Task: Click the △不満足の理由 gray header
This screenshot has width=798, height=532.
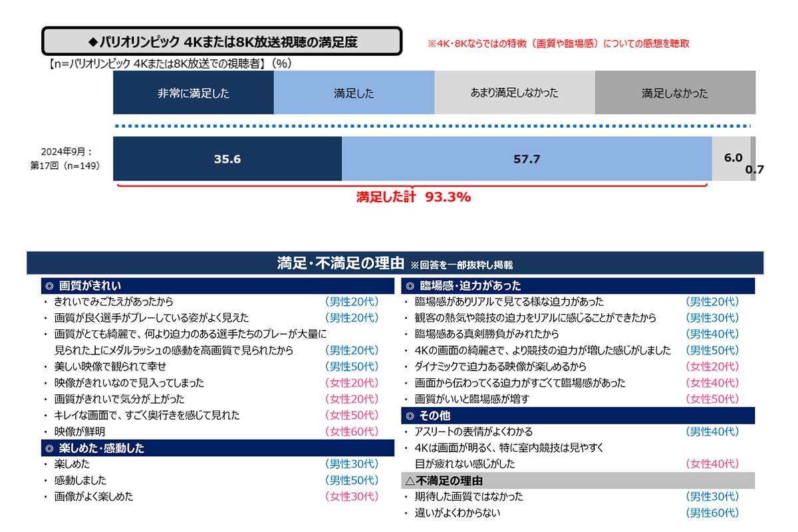Action: pos(579,481)
